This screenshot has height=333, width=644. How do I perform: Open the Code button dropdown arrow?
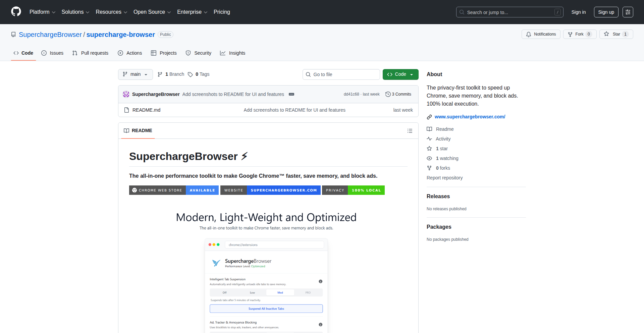coord(412,74)
